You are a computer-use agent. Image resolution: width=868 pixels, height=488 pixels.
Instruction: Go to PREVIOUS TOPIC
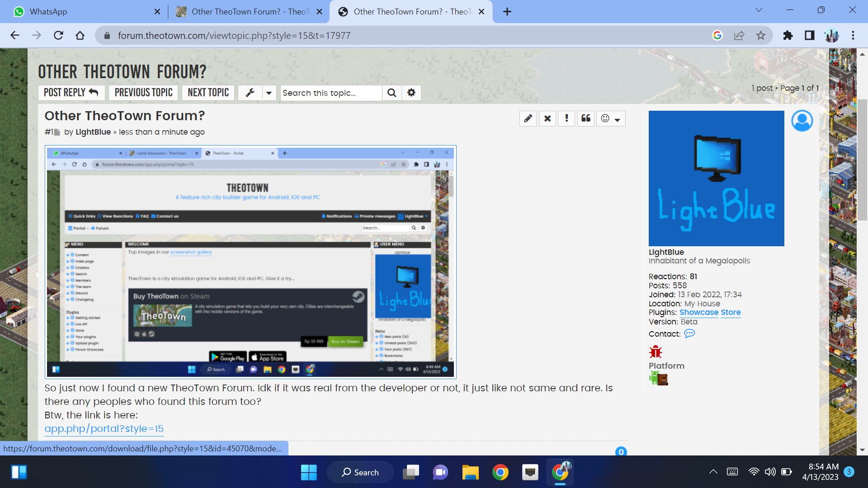pos(143,93)
